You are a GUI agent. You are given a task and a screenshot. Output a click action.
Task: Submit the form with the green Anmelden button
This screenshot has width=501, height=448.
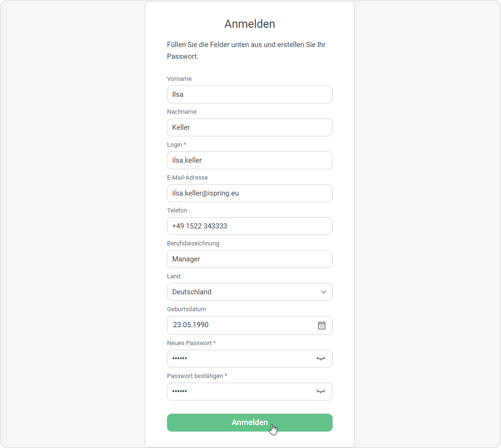249,423
